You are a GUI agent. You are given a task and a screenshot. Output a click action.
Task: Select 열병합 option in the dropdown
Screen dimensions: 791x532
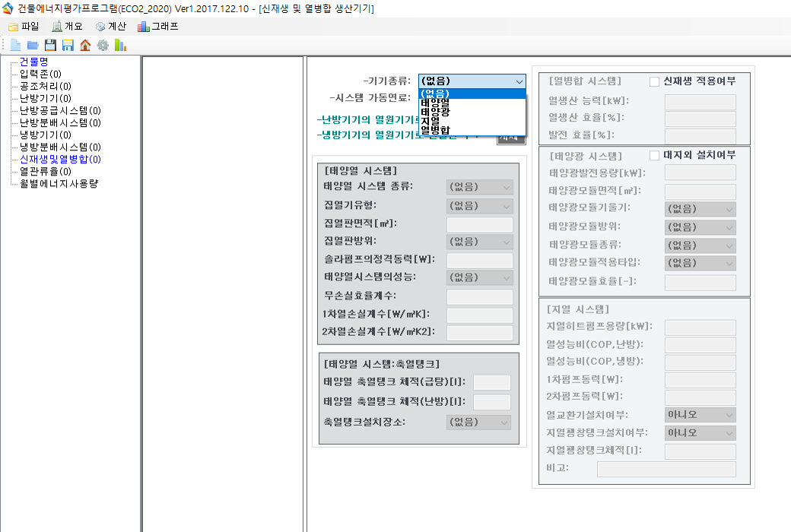pyautogui.click(x=435, y=130)
